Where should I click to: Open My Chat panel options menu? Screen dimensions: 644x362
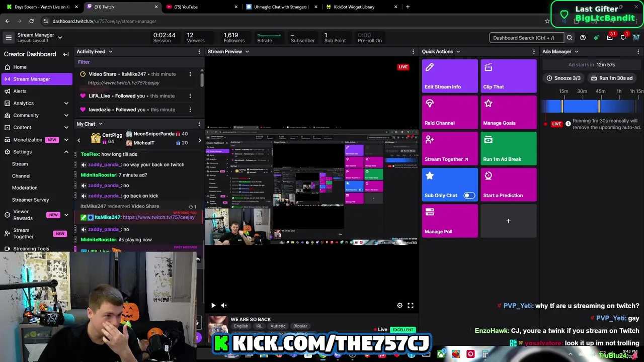point(199,124)
